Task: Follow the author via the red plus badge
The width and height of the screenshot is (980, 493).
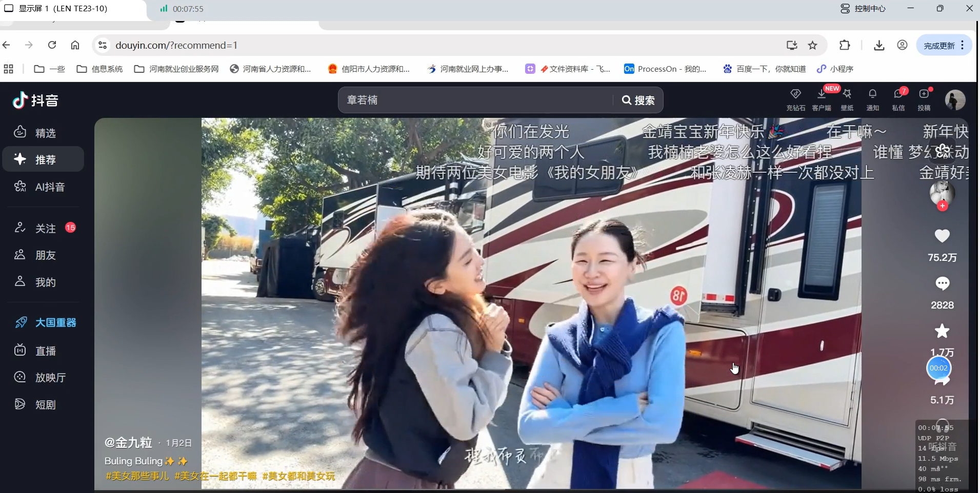Action: (942, 206)
